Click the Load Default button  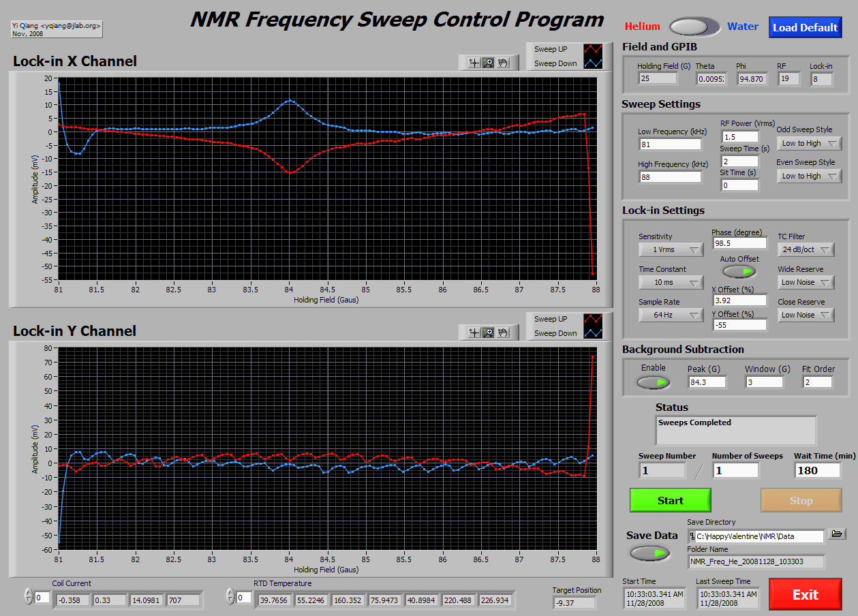click(x=805, y=27)
